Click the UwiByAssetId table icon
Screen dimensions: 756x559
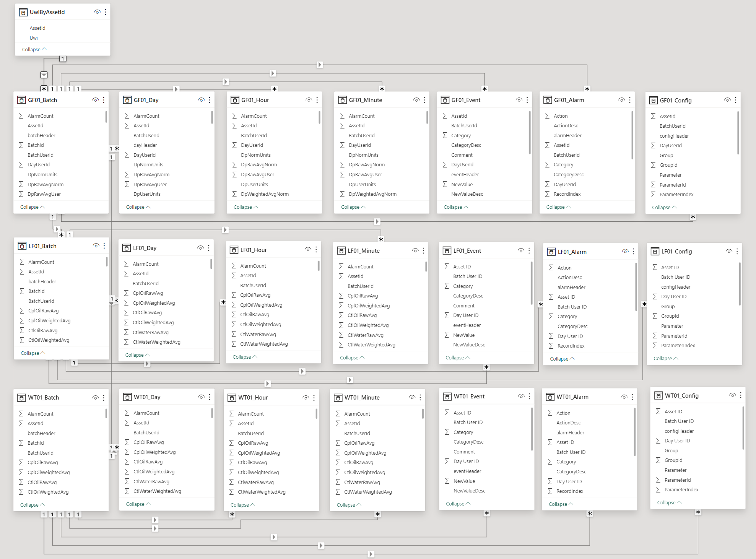pos(23,12)
